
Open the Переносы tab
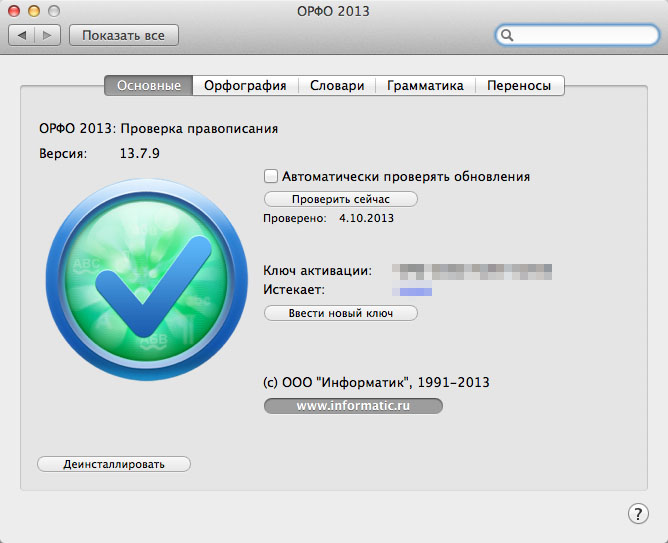point(519,86)
